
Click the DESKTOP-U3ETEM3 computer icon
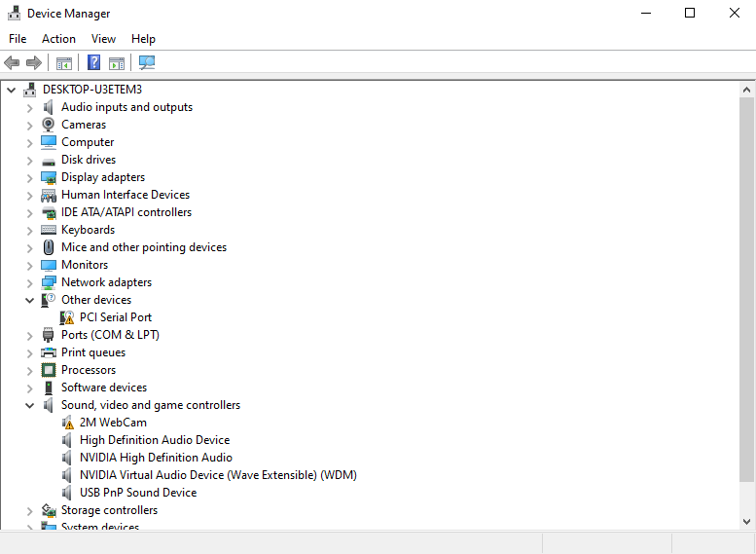[30, 90]
